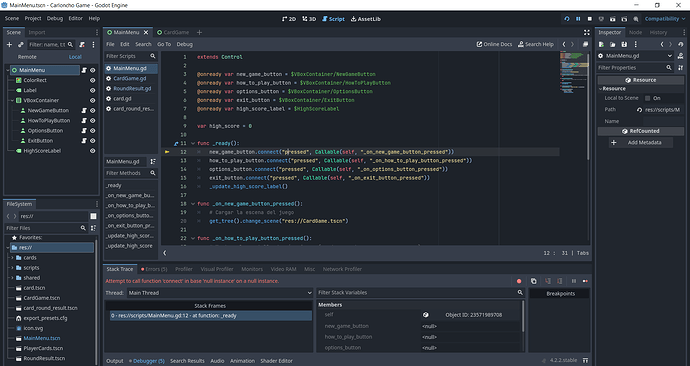Open documentation icon beside MainMenu.gd in Inspector
690x366 pixels.
click(x=680, y=56)
